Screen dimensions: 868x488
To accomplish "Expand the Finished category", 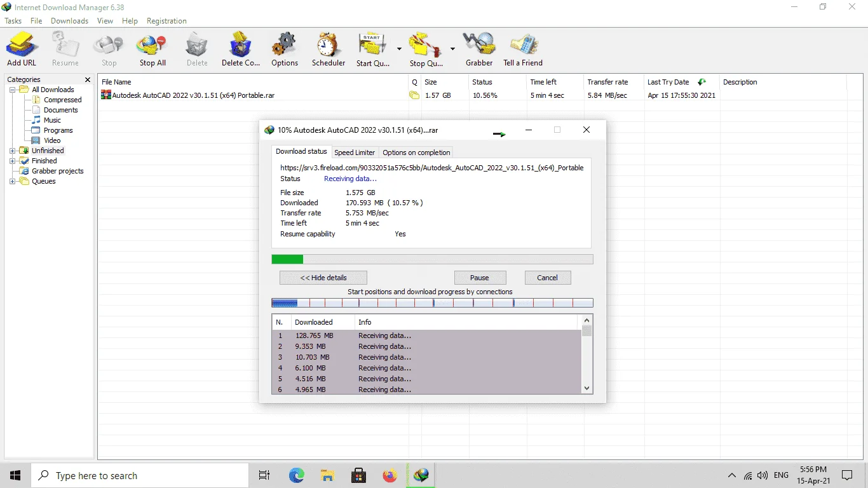I will pos(13,161).
